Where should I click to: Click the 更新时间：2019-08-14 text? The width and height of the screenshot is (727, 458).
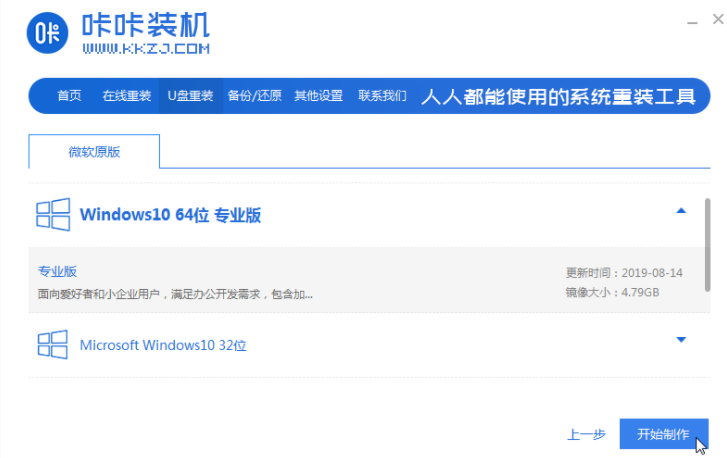click(x=624, y=273)
